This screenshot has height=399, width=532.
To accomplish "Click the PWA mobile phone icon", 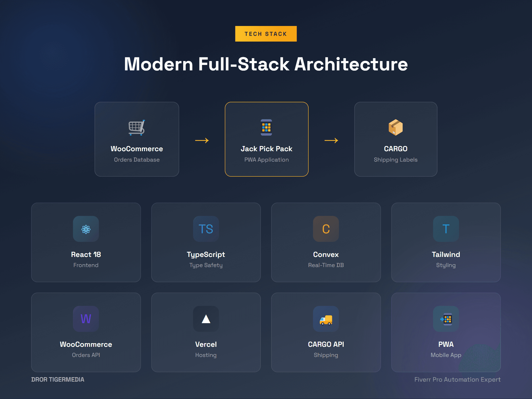I will click(x=446, y=319).
